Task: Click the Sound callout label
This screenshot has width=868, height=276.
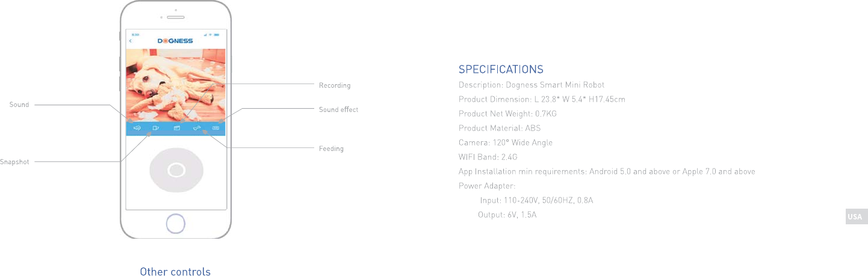Action: pyautogui.click(x=19, y=105)
